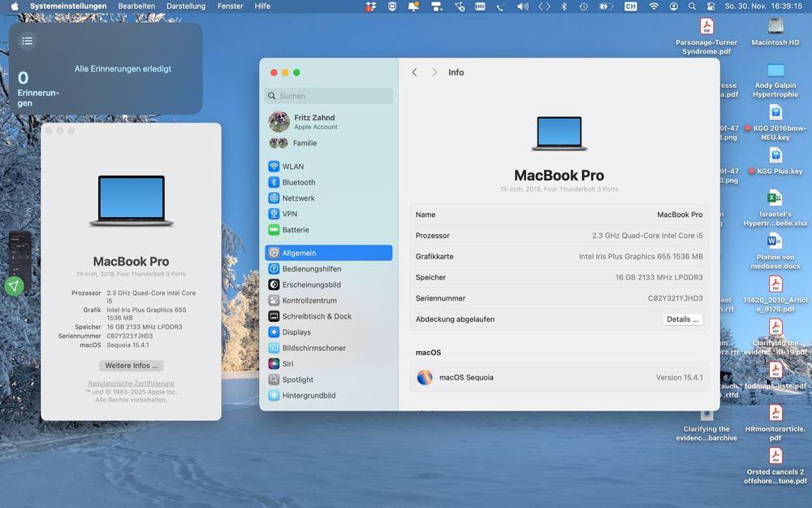Open the Systemeinstellungen menu
This screenshot has height=508, width=812.
[x=68, y=7]
